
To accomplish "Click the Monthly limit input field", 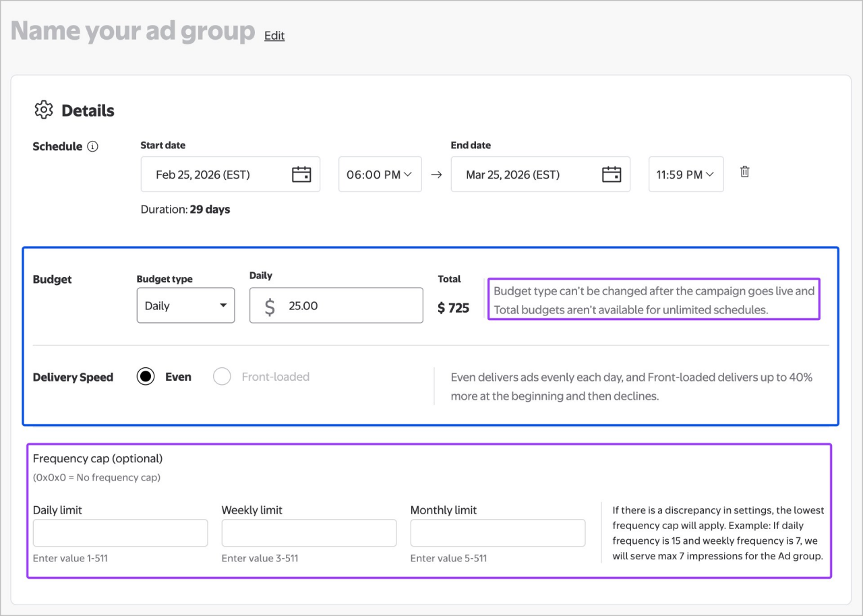I will [x=498, y=533].
